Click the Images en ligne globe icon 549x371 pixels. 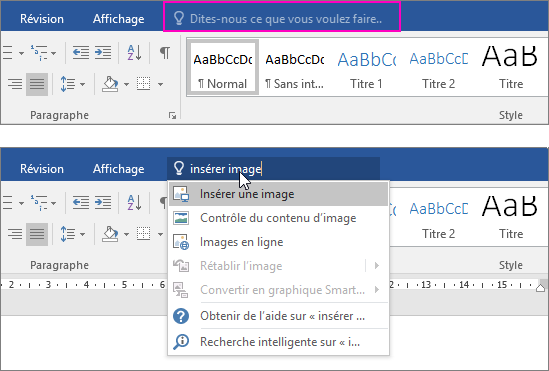[181, 242]
